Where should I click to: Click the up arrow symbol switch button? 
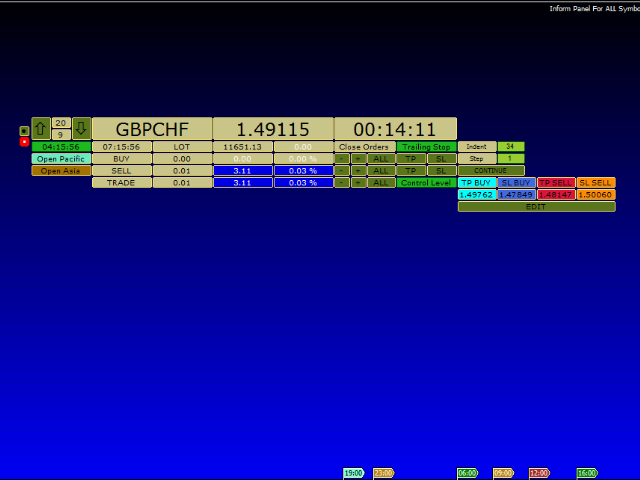[41, 129]
